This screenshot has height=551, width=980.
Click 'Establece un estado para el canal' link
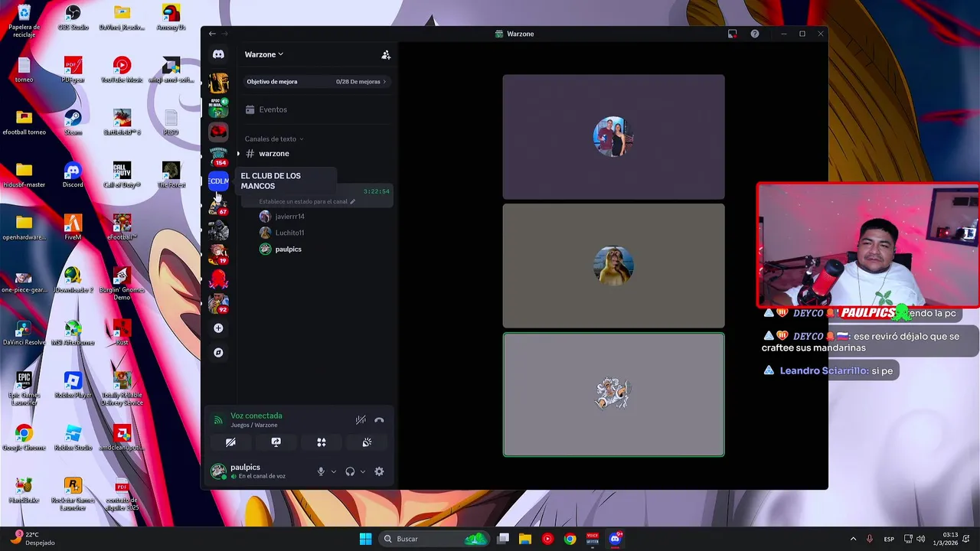pyautogui.click(x=308, y=202)
